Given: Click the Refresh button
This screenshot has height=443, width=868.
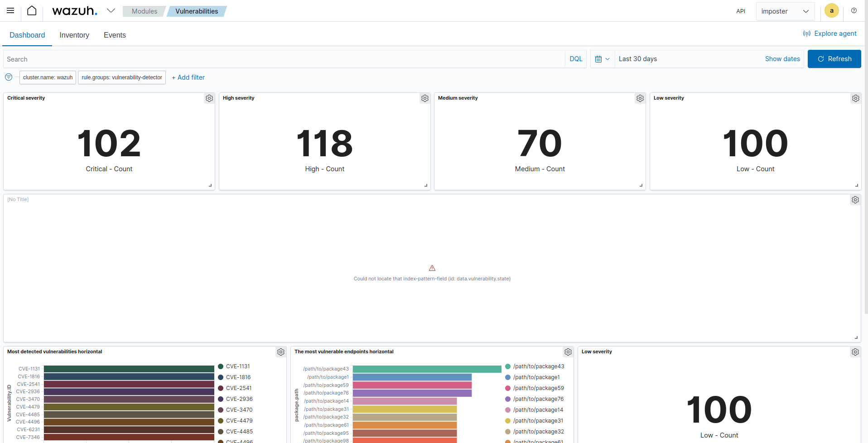Looking at the screenshot, I should click(x=834, y=59).
